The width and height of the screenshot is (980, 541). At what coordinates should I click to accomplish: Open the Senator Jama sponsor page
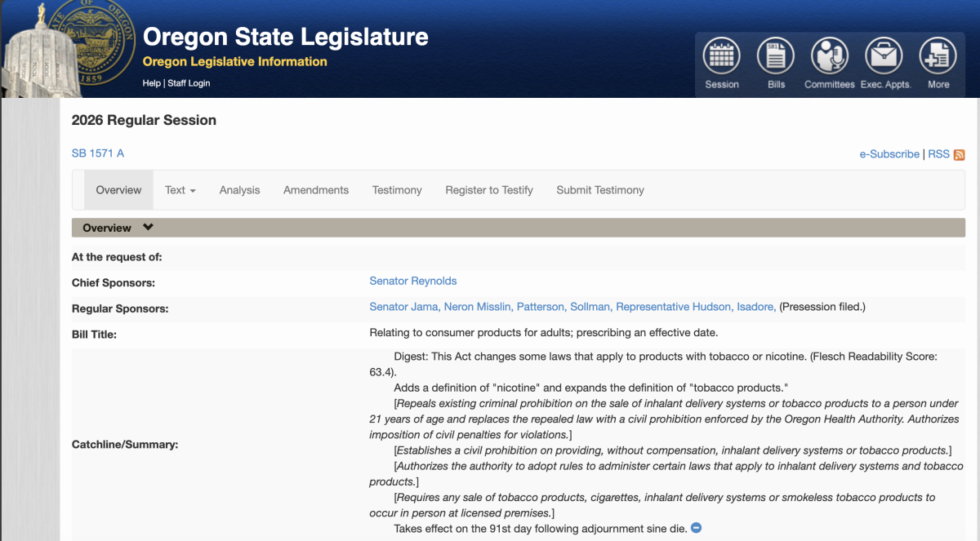[403, 306]
